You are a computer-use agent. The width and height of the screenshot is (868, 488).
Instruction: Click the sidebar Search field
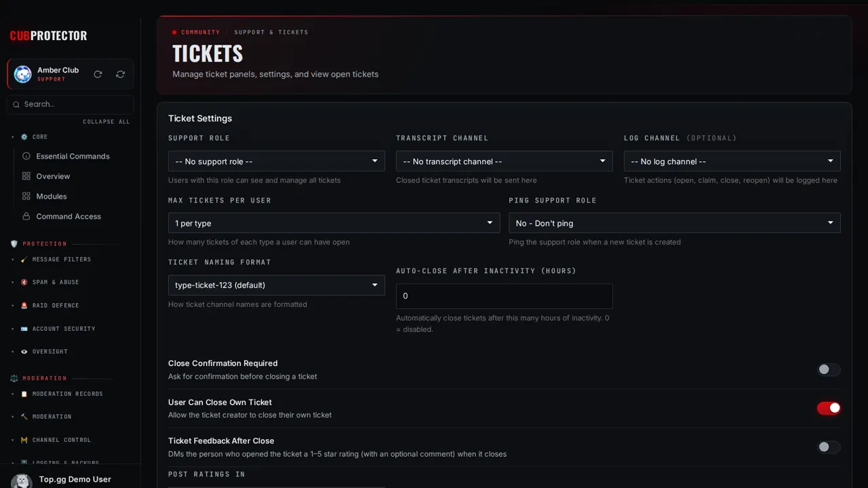[71, 104]
